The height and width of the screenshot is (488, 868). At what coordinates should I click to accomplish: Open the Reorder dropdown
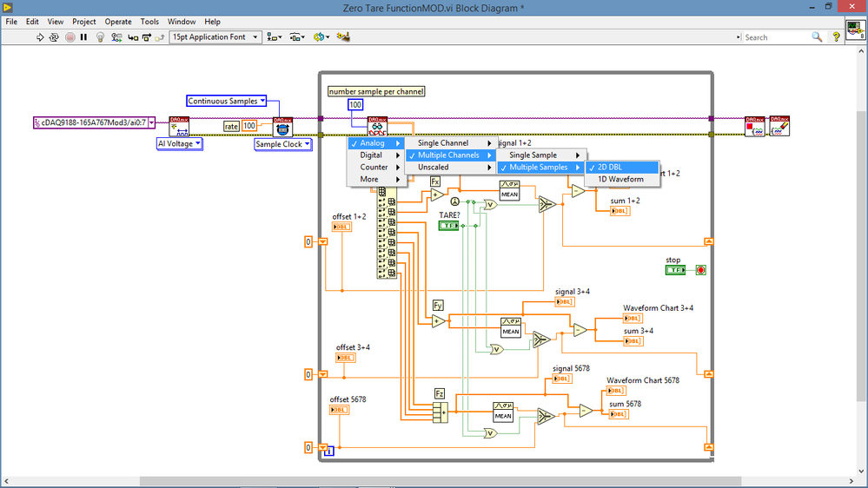point(321,37)
